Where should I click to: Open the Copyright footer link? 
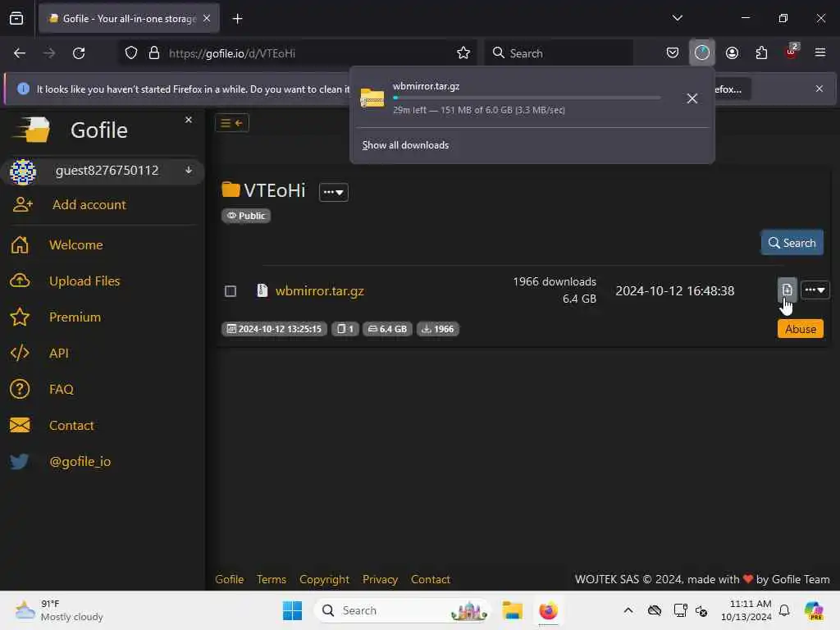[324, 580]
